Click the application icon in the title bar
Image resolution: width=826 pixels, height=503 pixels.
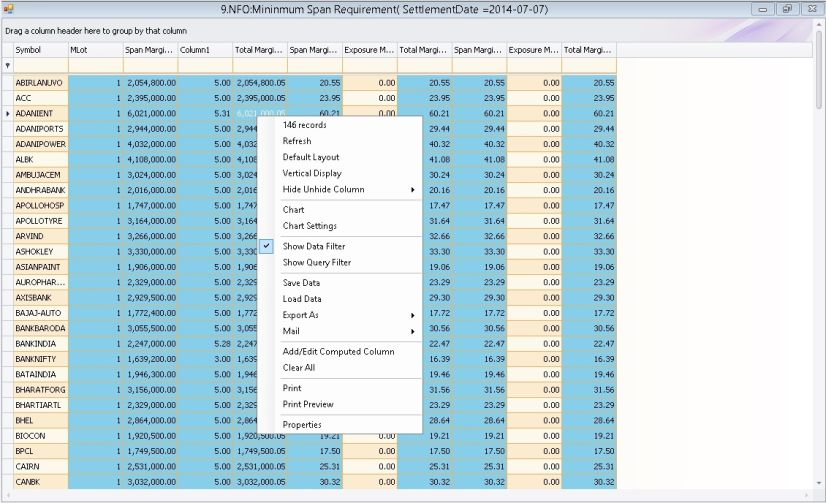(x=8, y=8)
